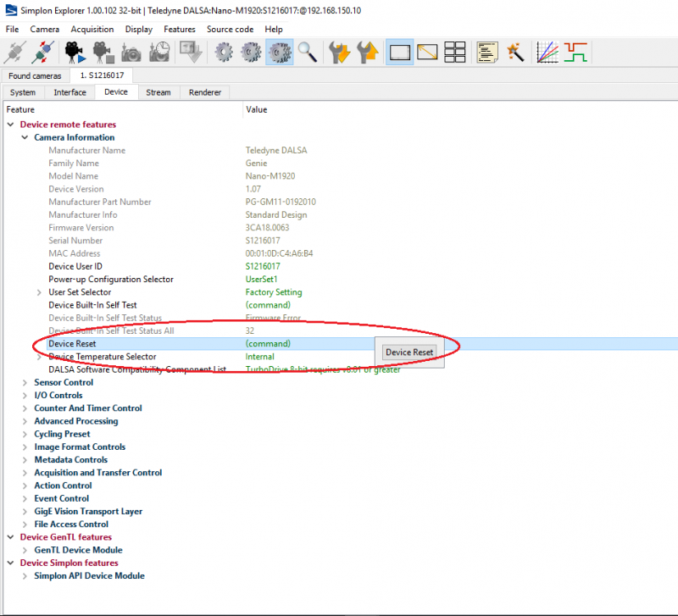Click the camera with clock icon
Screen dimensions: 678x616
tap(159, 53)
